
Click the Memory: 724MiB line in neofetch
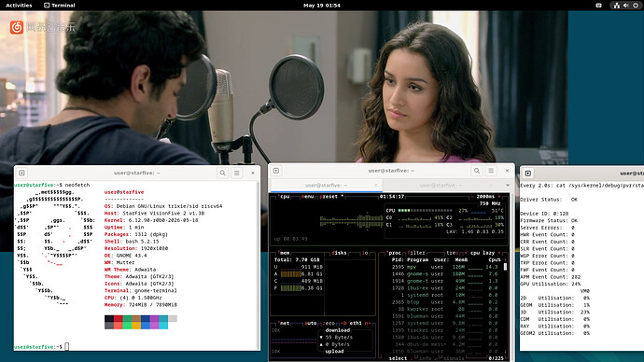[141, 305]
